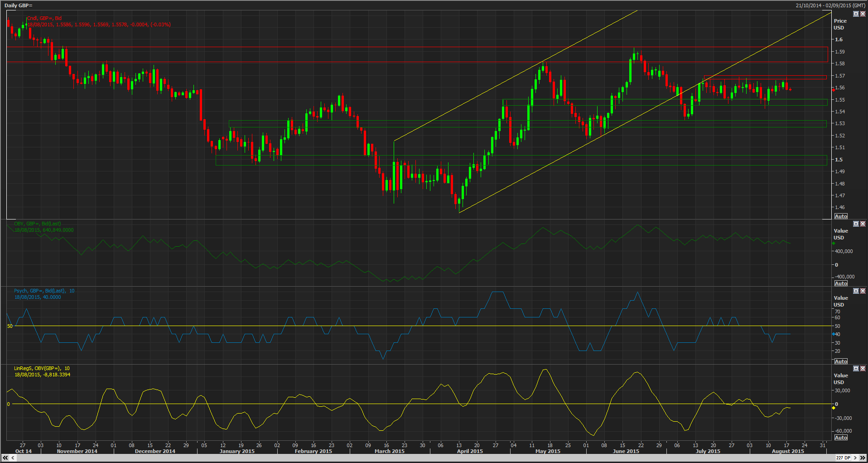This screenshot has height=463, width=868.
Task: Click the yellow 50 level label on Psych
Action: [x=10, y=326]
